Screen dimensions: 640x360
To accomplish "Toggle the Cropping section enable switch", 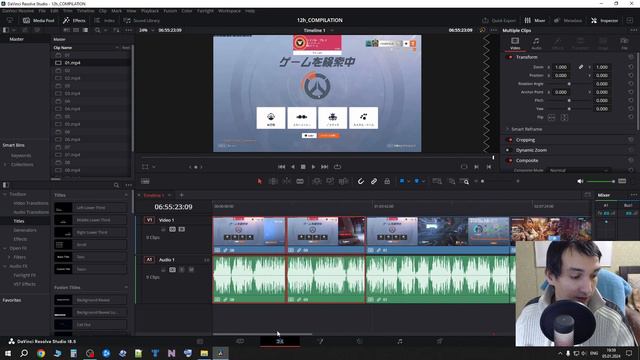I will [x=509, y=140].
